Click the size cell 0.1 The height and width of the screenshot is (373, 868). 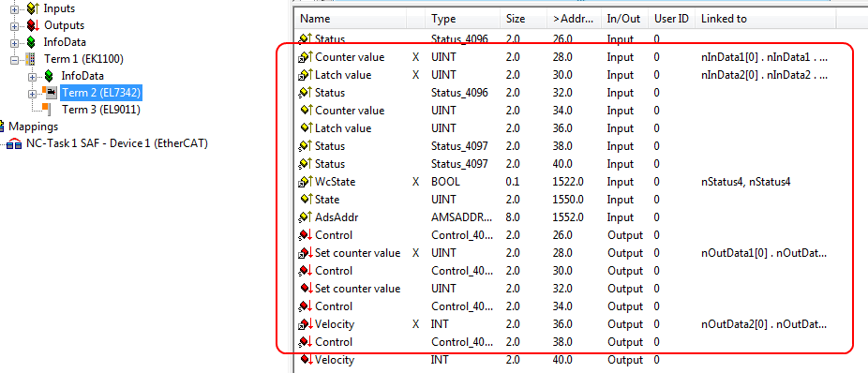pos(513,182)
